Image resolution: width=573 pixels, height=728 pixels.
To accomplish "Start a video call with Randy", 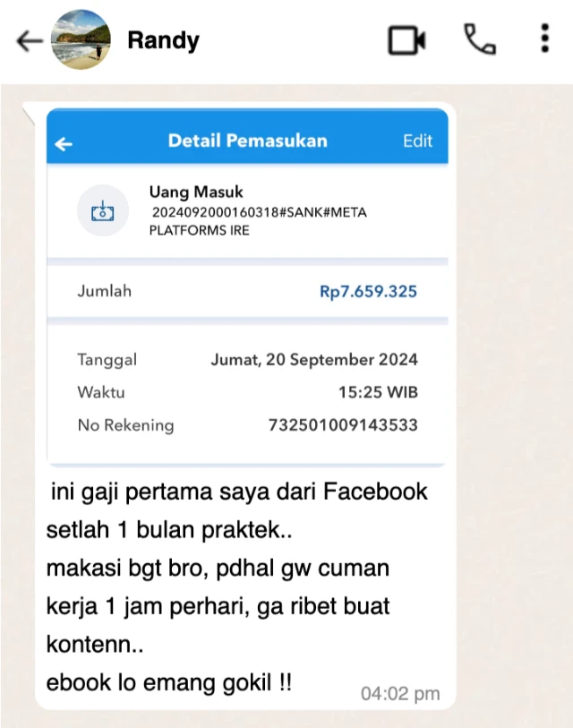I will coord(406,41).
